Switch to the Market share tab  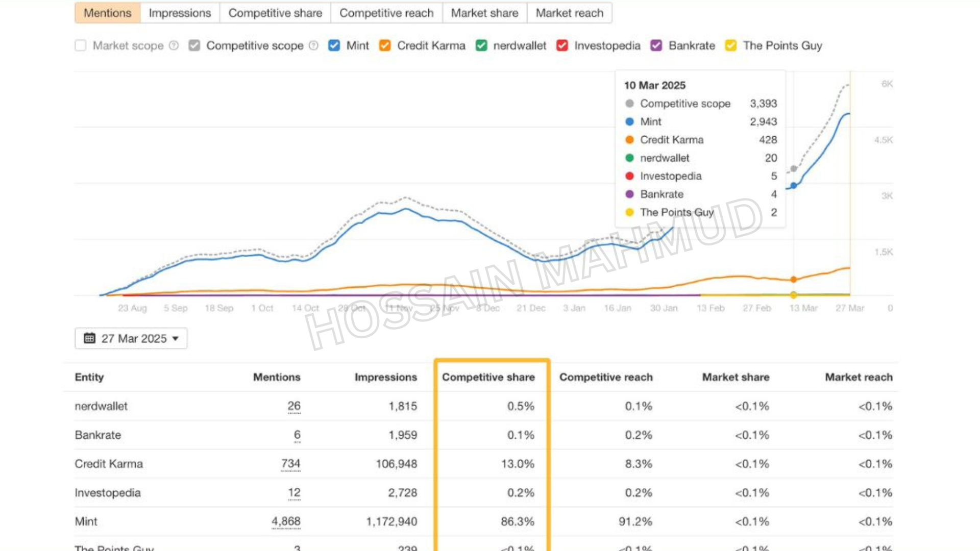coord(484,13)
